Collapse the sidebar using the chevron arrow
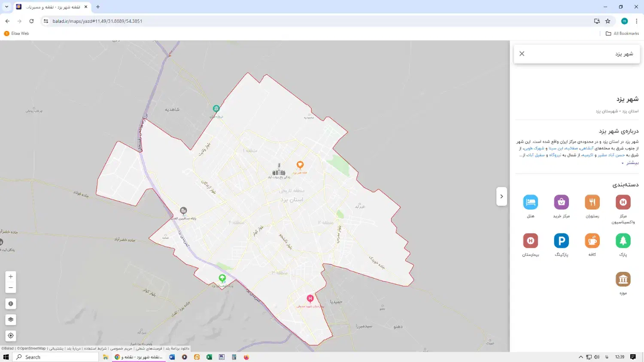 (x=501, y=196)
